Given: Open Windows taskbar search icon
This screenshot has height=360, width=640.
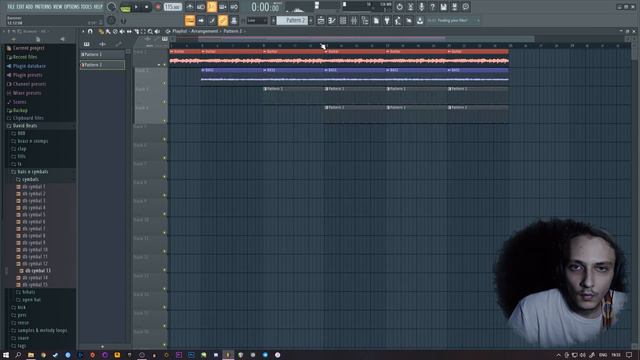Looking at the screenshot, I should click(x=18, y=355).
